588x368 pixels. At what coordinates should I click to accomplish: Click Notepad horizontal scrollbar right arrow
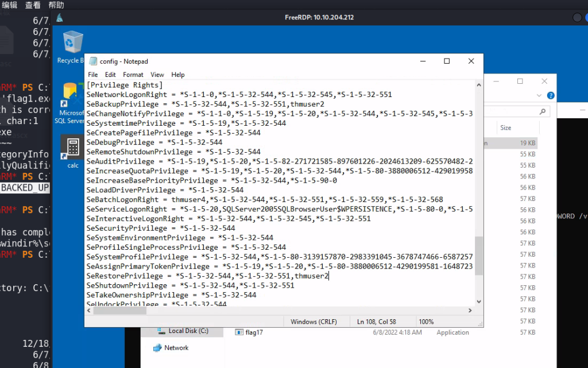tap(470, 310)
